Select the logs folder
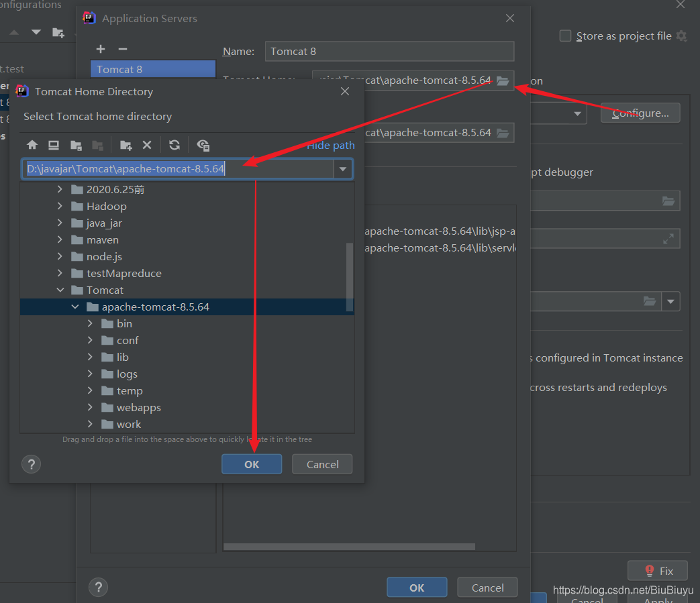The width and height of the screenshot is (700, 603). (x=127, y=374)
